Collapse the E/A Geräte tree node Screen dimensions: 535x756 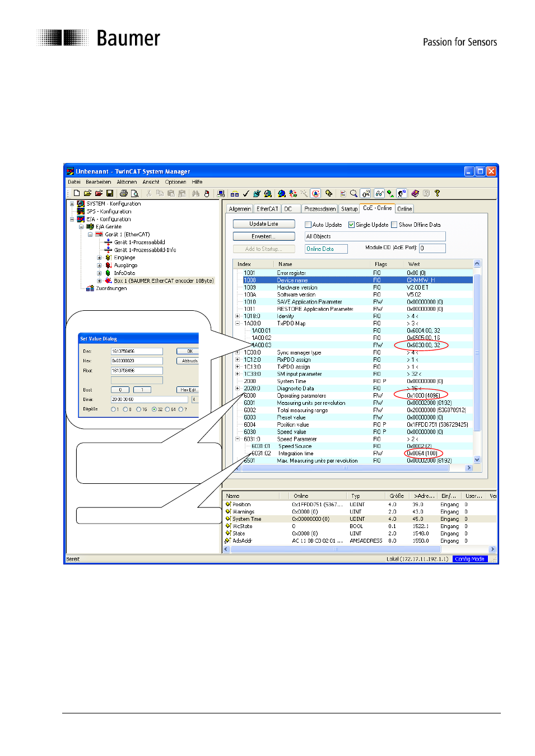[81, 227]
